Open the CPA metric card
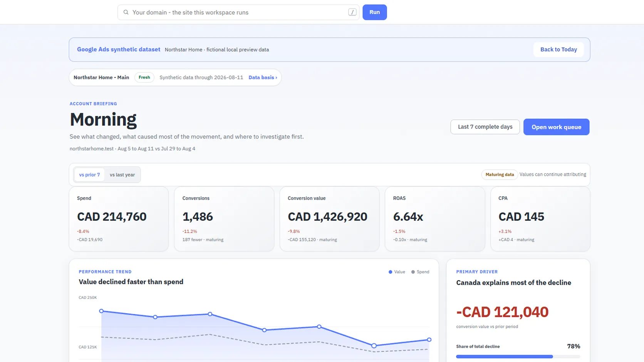 (x=540, y=219)
